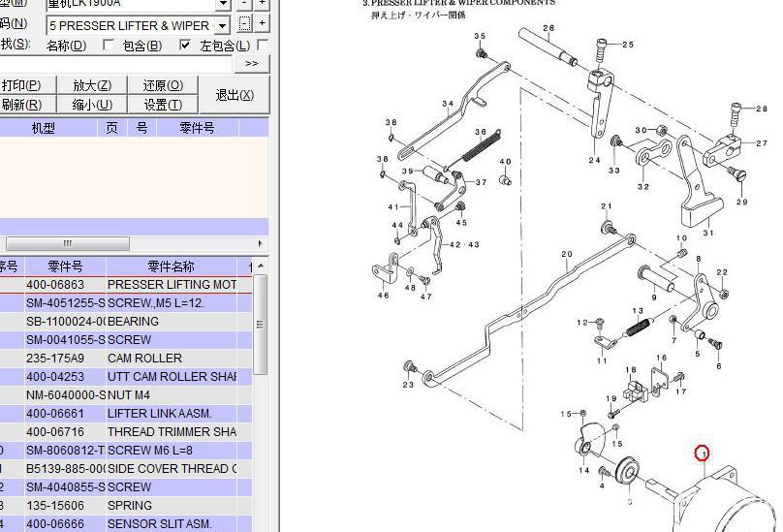Click part number 25 in diagram

pyautogui.click(x=628, y=45)
